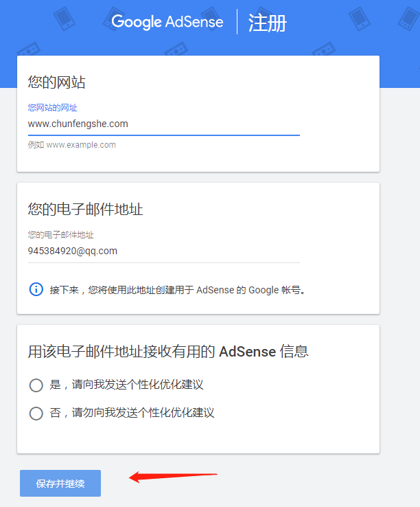Select "否，请勿向我发送个性化优化建议" radio button

pos(36,414)
